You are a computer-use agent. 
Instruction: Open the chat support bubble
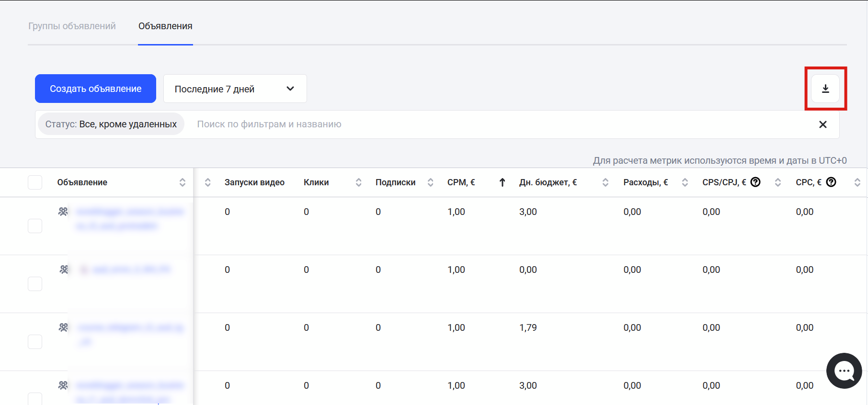click(x=844, y=371)
